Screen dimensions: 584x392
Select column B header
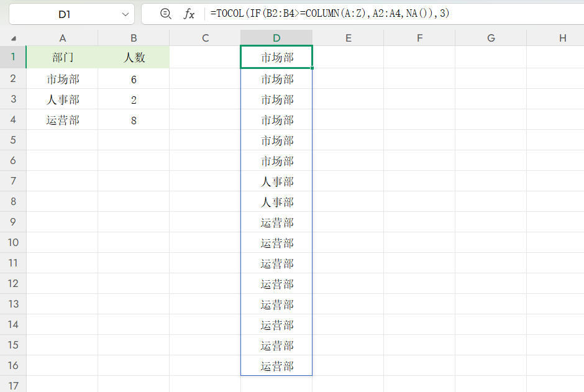[x=134, y=38]
